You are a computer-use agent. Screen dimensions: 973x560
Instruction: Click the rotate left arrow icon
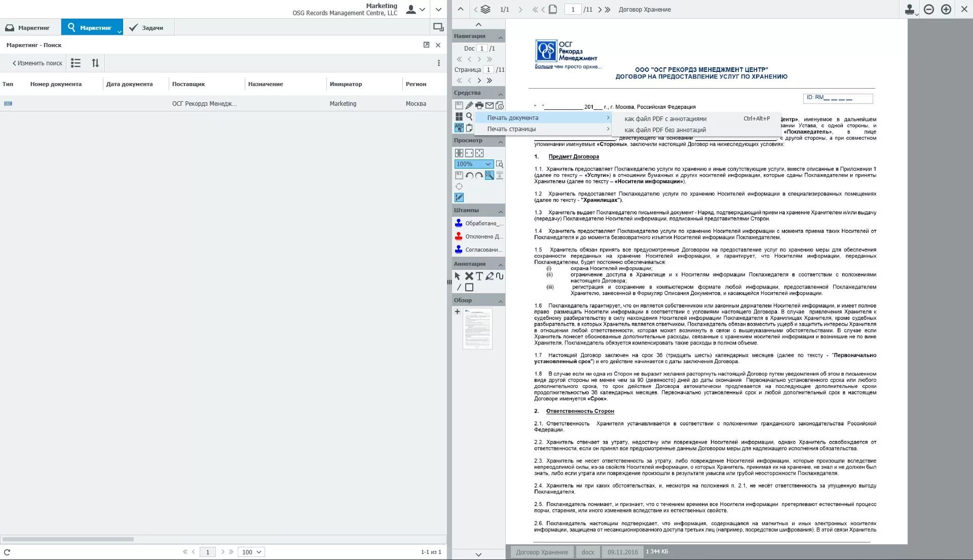click(469, 175)
